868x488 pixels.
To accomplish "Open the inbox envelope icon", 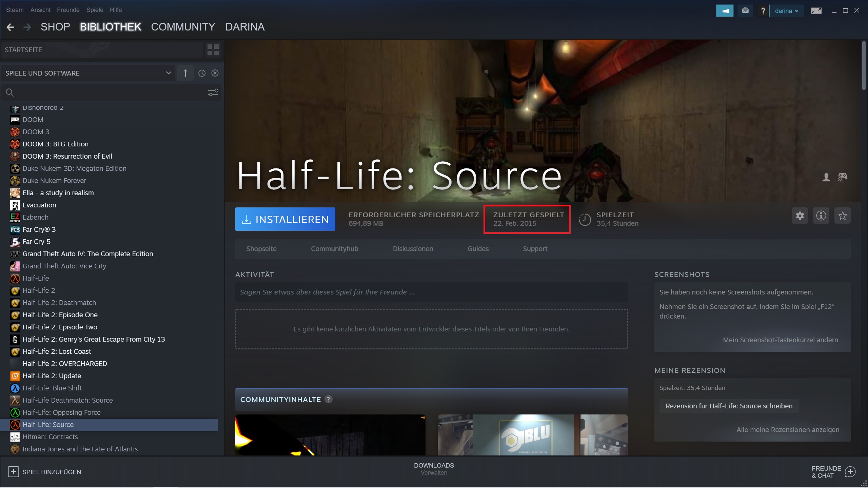I will coord(745,11).
